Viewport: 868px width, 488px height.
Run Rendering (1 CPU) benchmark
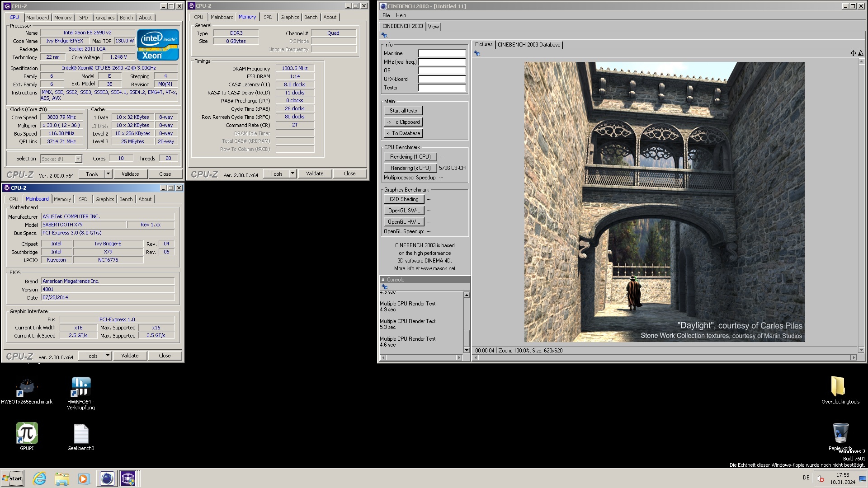tap(410, 157)
